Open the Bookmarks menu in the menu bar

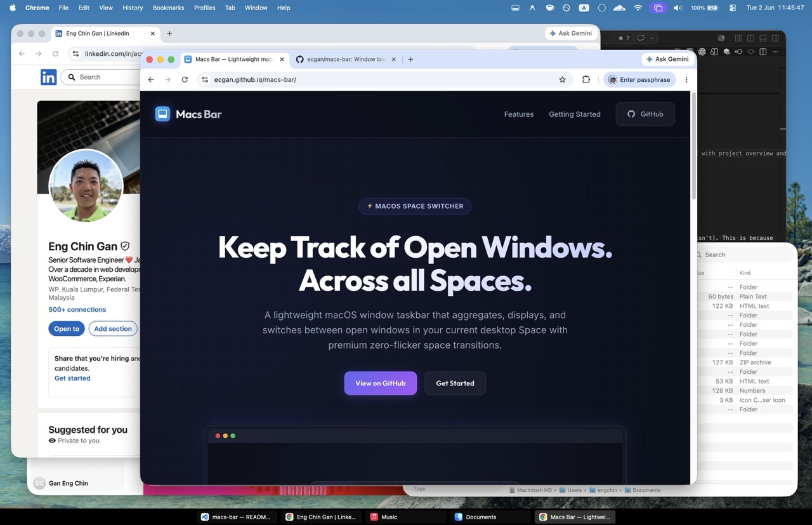pyautogui.click(x=168, y=8)
